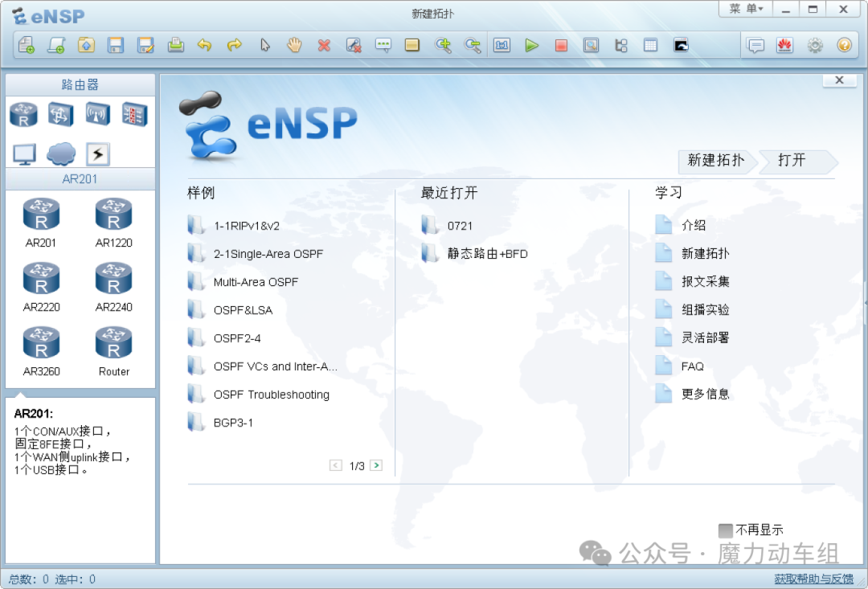Viewport: 868px width, 589px height.
Task: Click the Zoom Out magnifier icon
Action: [473, 45]
